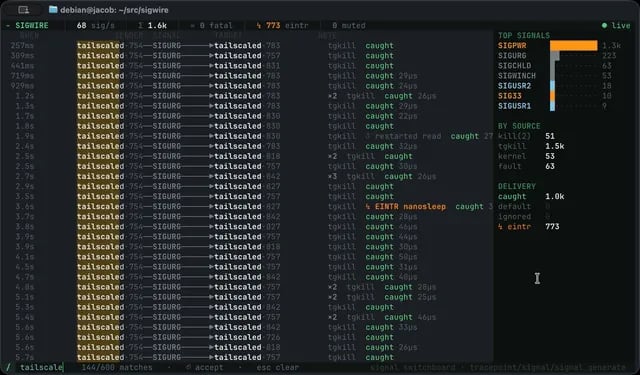Select SIGCHLD in Top Signals list

tap(514, 66)
